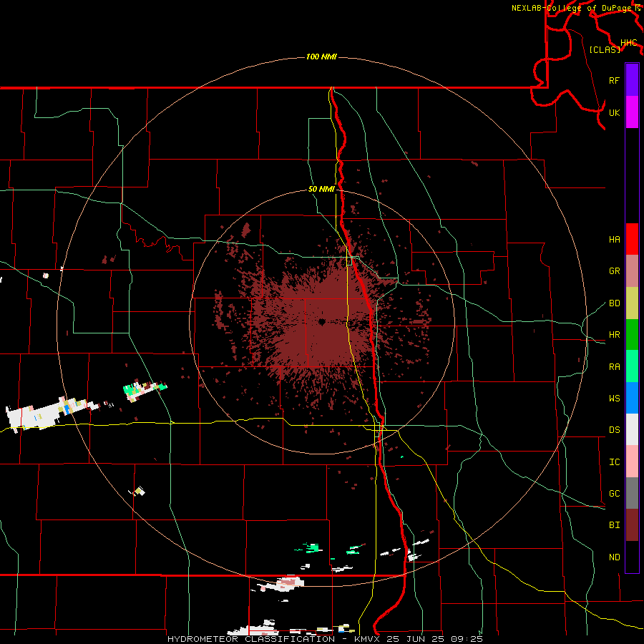Click the radar site center dot
The image size is (644, 644).
coord(322,322)
